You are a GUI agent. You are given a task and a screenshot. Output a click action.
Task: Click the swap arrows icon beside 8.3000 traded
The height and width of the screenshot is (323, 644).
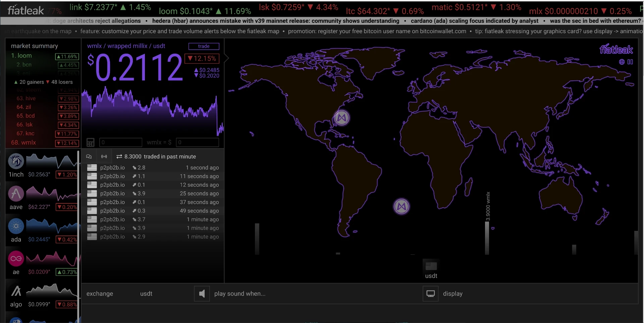click(119, 156)
